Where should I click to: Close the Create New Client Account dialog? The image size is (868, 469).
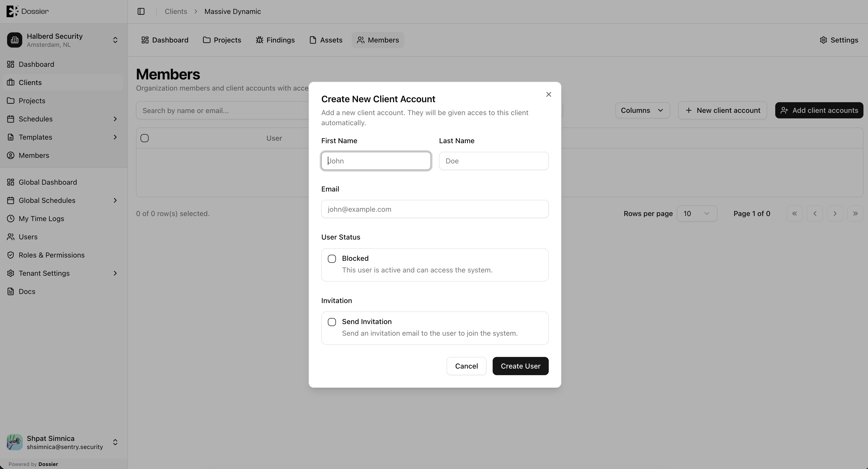click(549, 94)
